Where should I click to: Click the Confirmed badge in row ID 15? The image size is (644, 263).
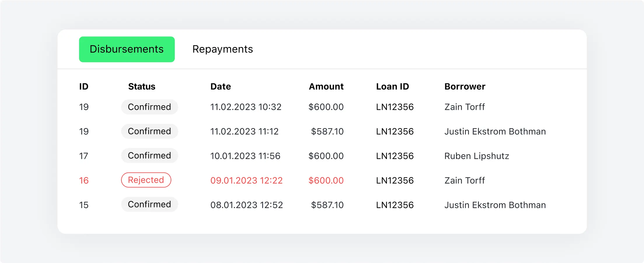click(149, 204)
